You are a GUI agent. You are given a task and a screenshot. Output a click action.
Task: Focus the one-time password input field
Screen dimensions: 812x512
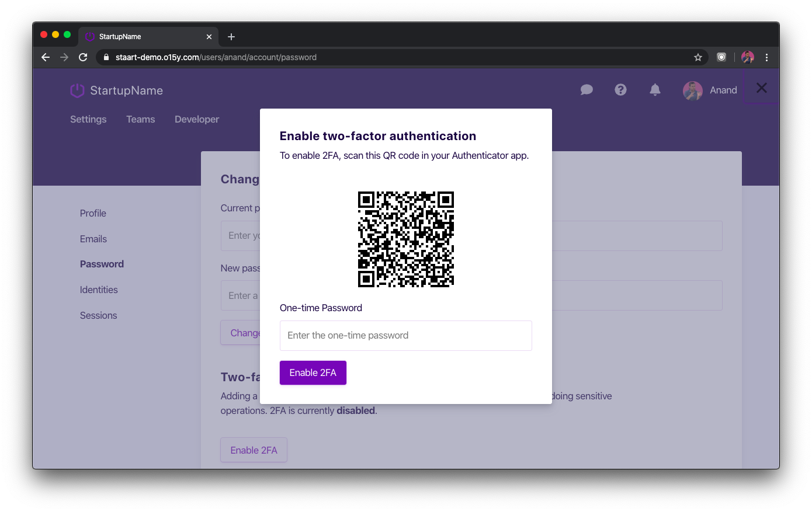click(405, 336)
